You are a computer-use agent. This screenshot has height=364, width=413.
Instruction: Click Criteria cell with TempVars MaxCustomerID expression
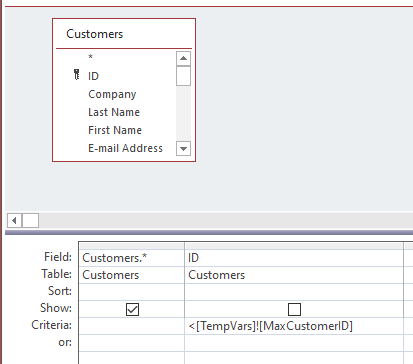[294, 326]
